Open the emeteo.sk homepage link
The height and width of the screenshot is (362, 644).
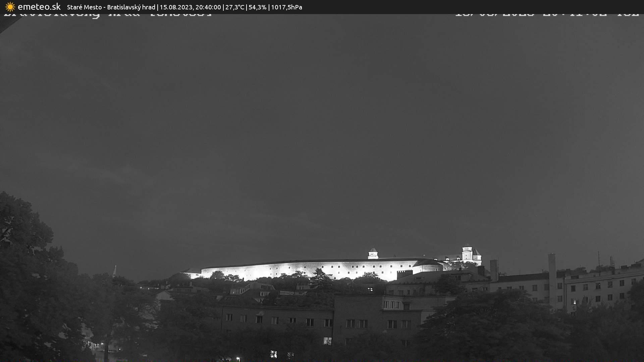(x=39, y=6)
